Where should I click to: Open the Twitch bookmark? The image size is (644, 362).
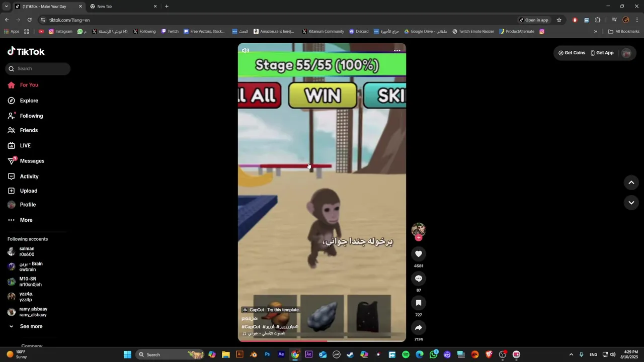point(170,31)
